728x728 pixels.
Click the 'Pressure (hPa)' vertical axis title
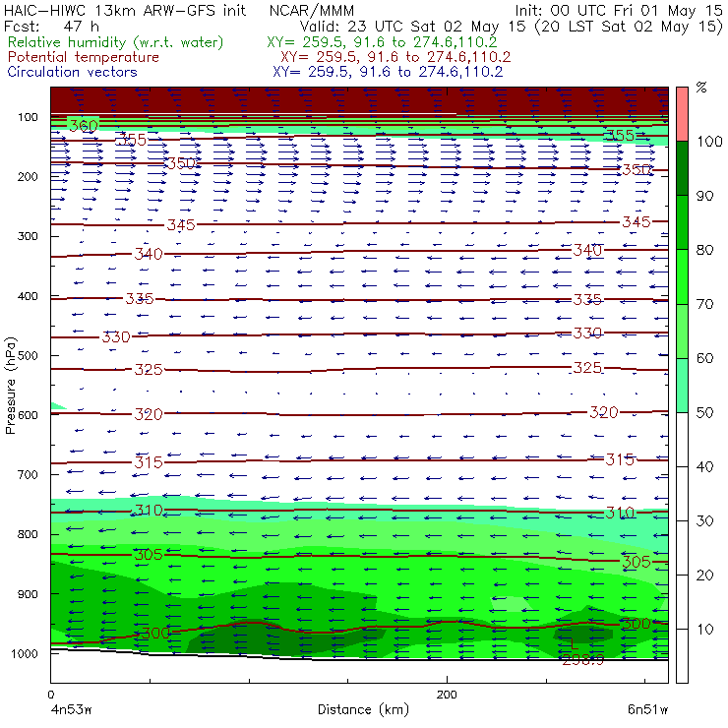tap(10, 386)
